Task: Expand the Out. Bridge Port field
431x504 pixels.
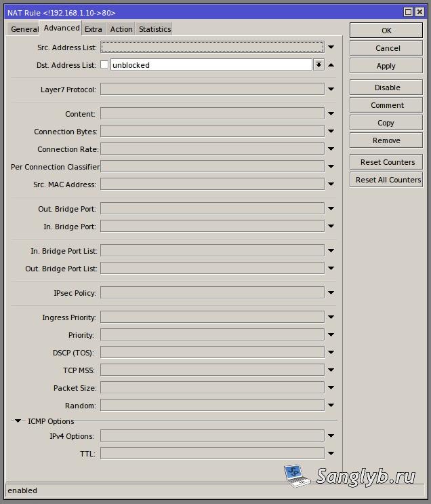Action: pos(331,209)
